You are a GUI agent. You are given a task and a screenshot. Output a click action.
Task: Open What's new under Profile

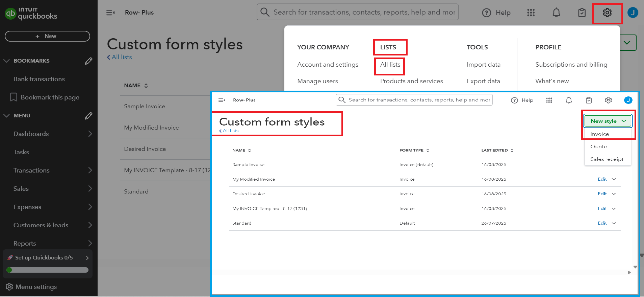552,81
